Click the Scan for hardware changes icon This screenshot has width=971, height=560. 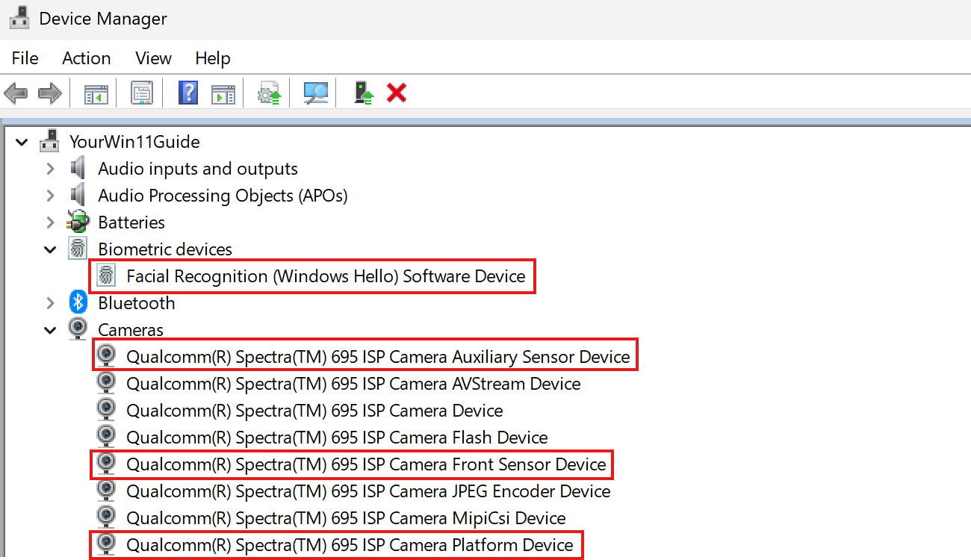[x=314, y=93]
